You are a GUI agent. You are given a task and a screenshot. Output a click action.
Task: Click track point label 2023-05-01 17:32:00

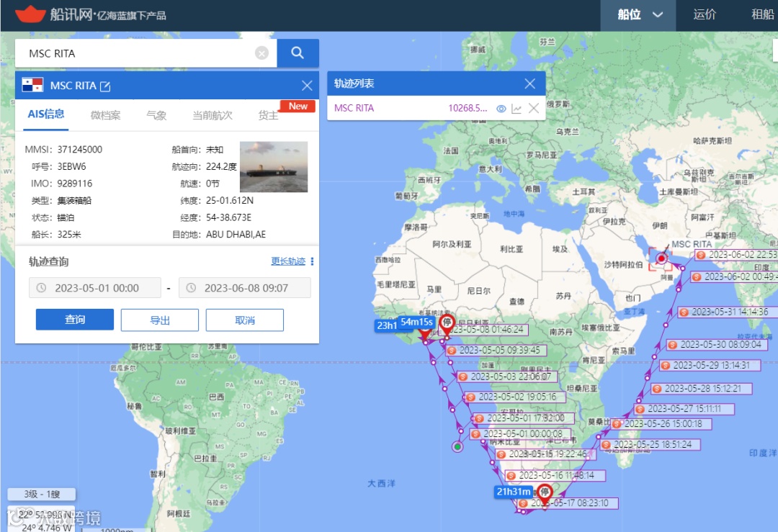(x=523, y=418)
